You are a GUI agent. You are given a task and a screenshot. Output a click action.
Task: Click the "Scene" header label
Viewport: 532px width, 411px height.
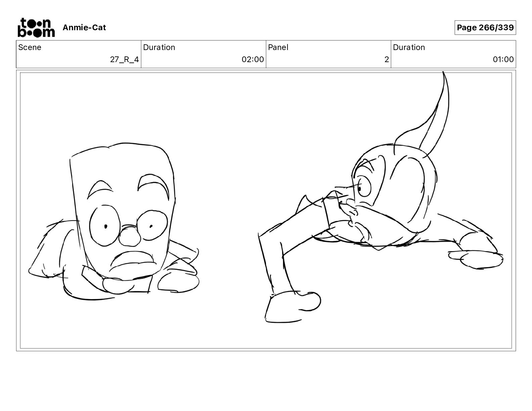30,47
